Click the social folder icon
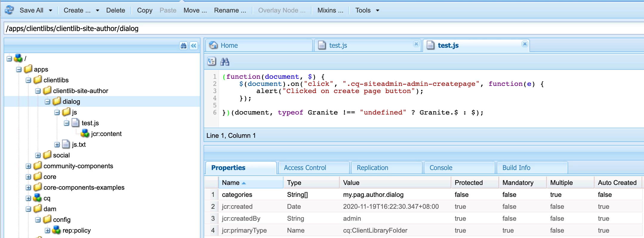The height and width of the screenshot is (238, 644). tap(47, 155)
